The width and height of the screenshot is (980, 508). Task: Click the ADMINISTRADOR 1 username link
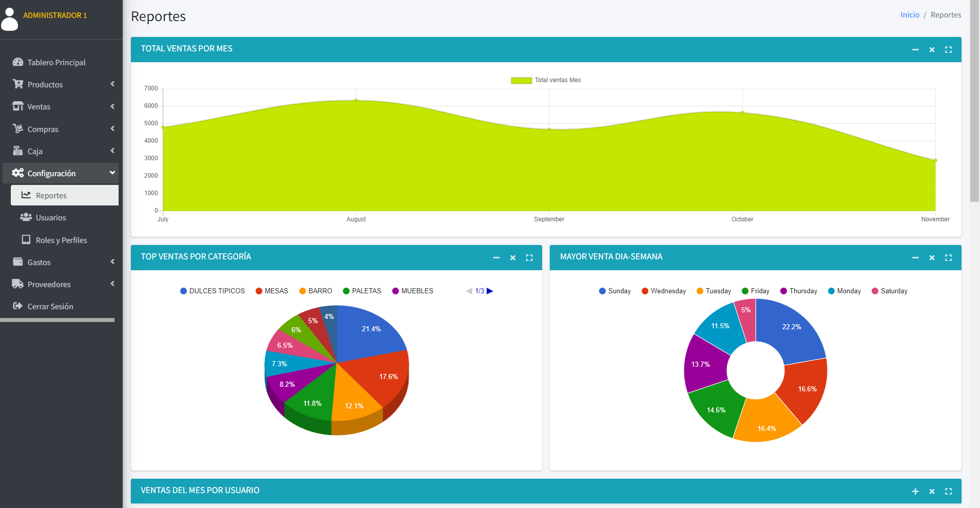click(x=55, y=15)
